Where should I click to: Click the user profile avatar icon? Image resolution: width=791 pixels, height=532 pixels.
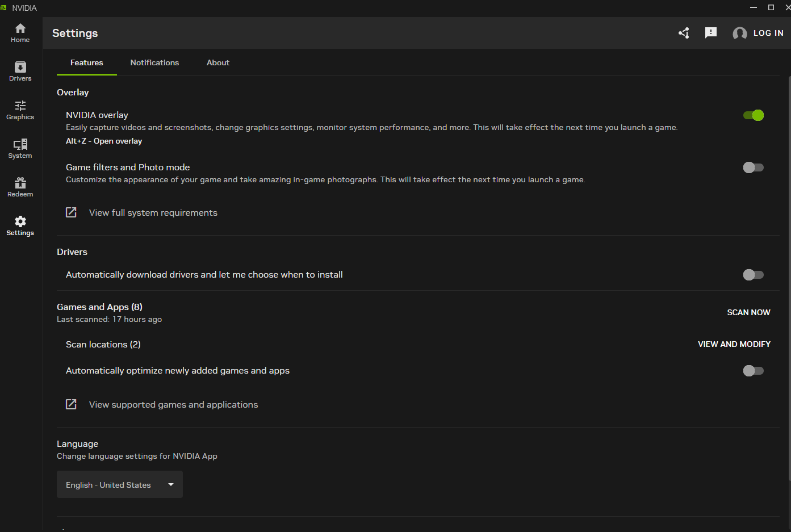point(739,33)
